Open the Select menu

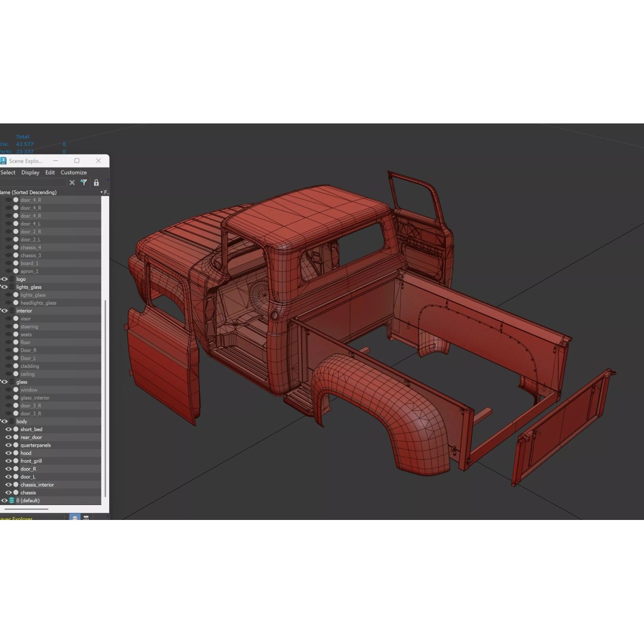tap(8, 172)
